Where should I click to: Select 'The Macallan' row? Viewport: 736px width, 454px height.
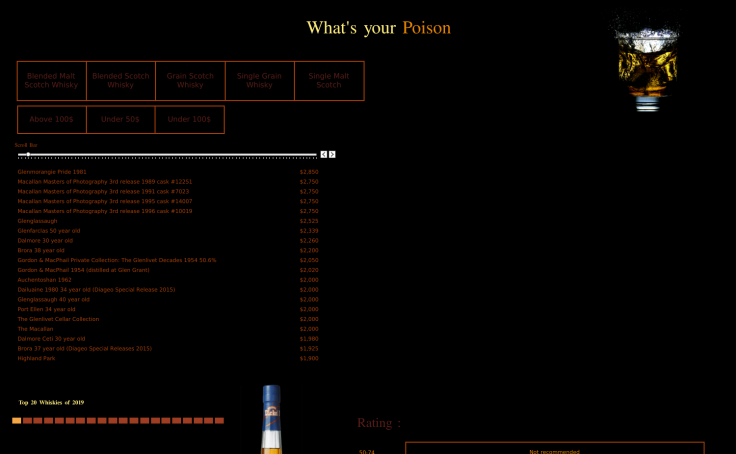click(168, 329)
